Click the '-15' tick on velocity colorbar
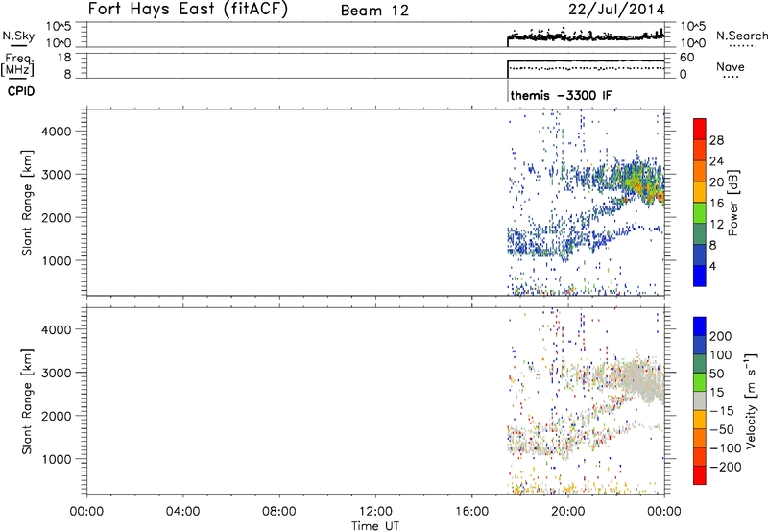 coord(722,411)
